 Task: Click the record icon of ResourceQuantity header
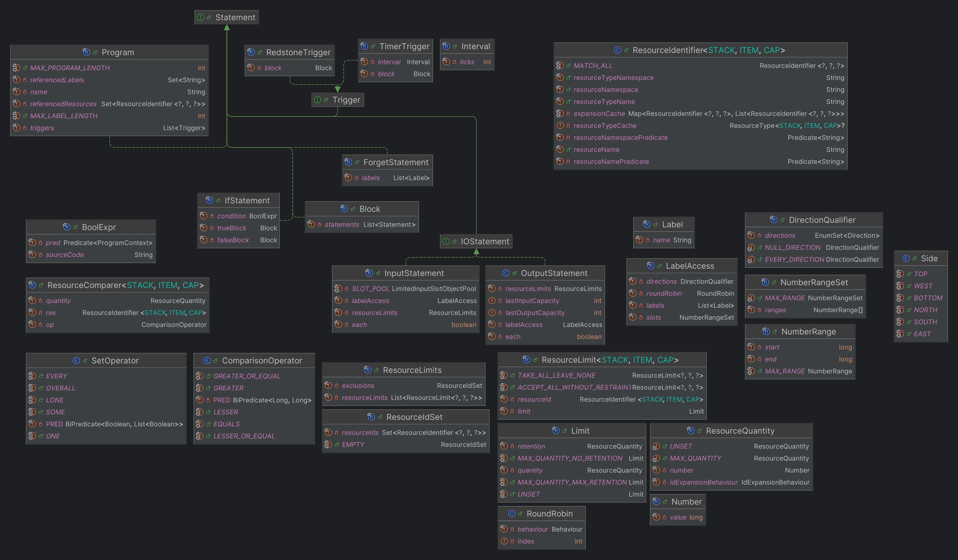tap(691, 430)
